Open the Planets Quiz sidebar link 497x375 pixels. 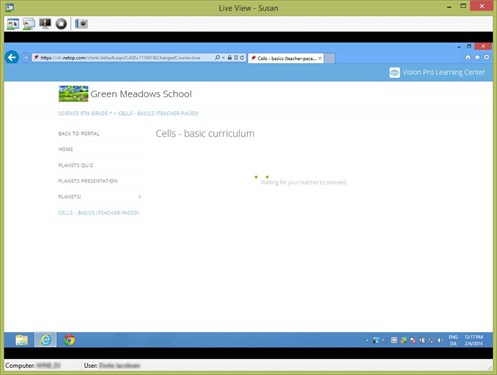[76, 165]
